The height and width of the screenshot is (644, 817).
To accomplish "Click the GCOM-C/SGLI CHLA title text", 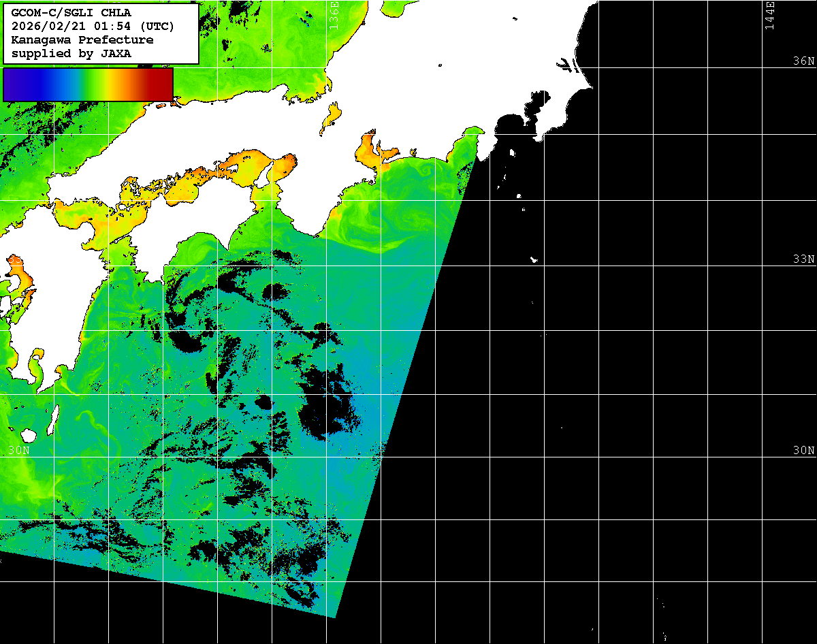I will [x=71, y=12].
